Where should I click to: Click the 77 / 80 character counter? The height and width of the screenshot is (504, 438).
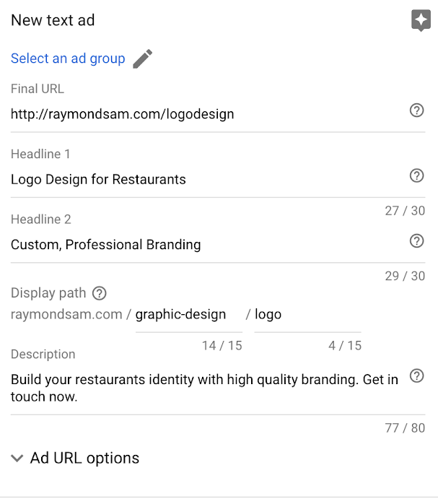[x=405, y=428]
